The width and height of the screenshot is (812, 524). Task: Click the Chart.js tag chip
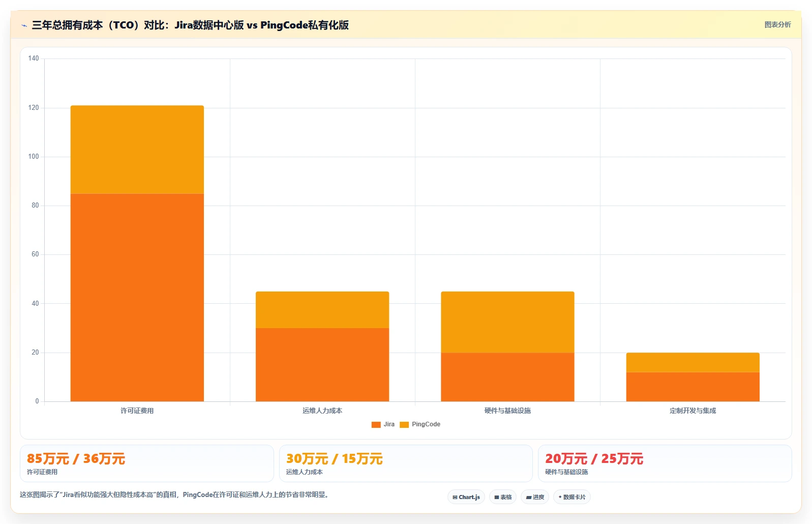point(466,497)
